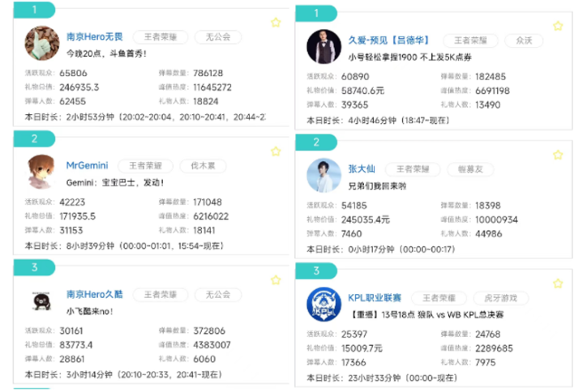Favorite 张大仙 using the star icon
Viewport: 583px width, 392px height.
pos(558,155)
